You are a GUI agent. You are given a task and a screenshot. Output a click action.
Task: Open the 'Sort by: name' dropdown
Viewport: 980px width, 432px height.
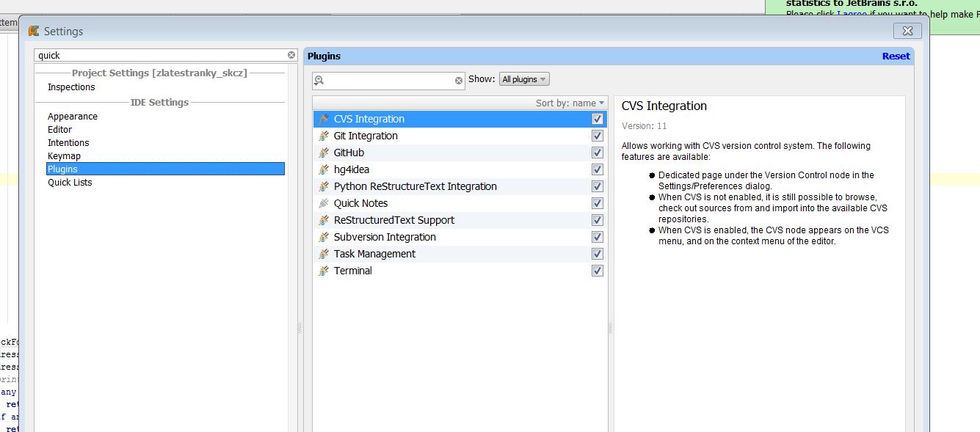[570, 103]
